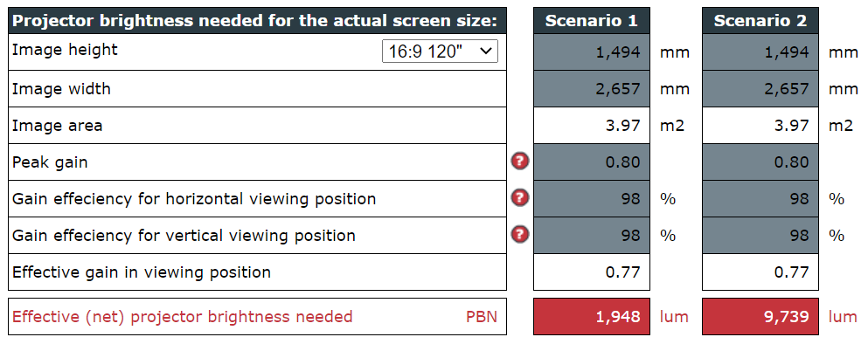Open help icon for horizontal viewing gain efficiency
Viewport: 868px width, 344px height.
(x=519, y=198)
